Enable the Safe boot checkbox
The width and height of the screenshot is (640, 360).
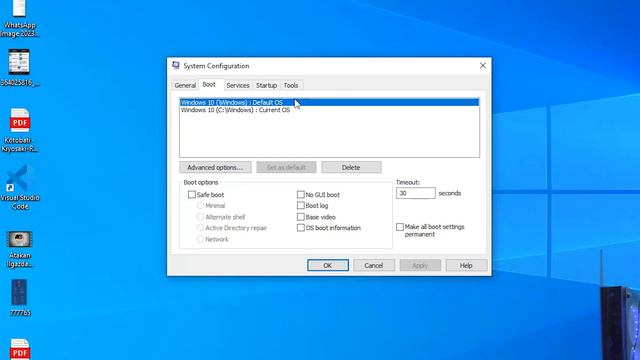pyautogui.click(x=192, y=195)
